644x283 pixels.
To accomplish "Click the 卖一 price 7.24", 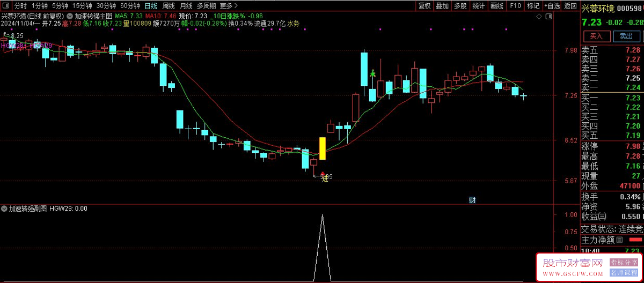I will click(x=633, y=87).
